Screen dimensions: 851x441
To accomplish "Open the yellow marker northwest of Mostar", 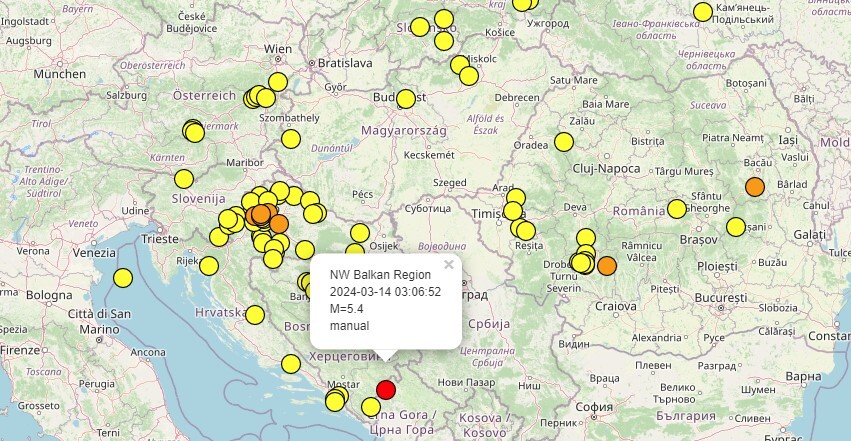I will click(290, 364).
